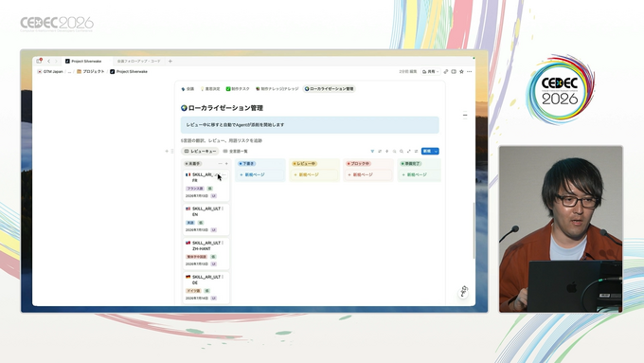The width and height of the screenshot is (644, 363).
Task: Click the 準備完了 column status label
Action: pos(411,164)
